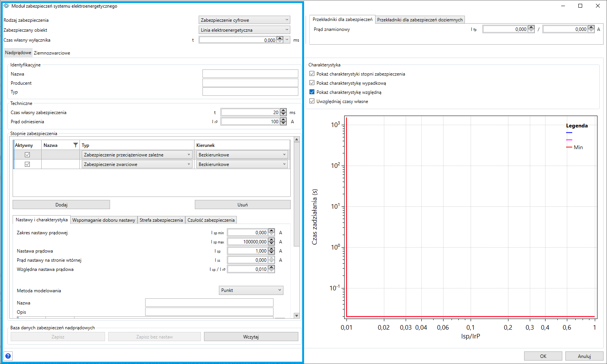Adjust Prąd odniesienia spinner arrows
Viewport: 607px width, 364px height.
coord(283,121)
